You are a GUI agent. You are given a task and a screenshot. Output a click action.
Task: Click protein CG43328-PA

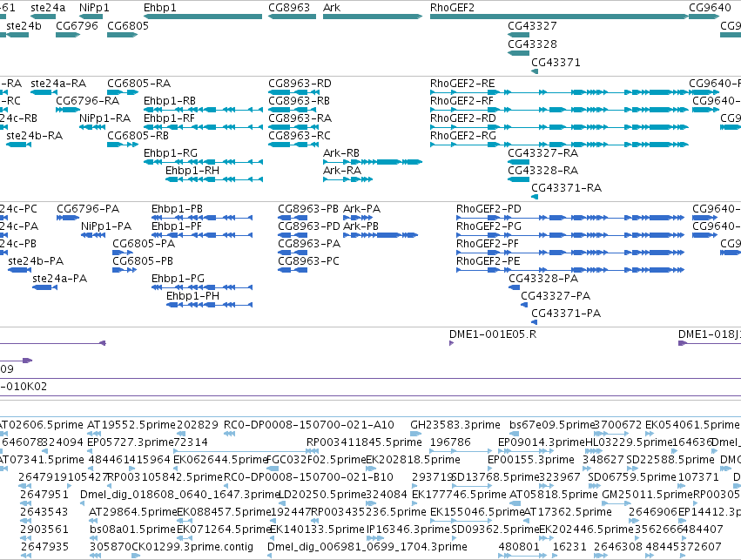click(x=514, y=287)
